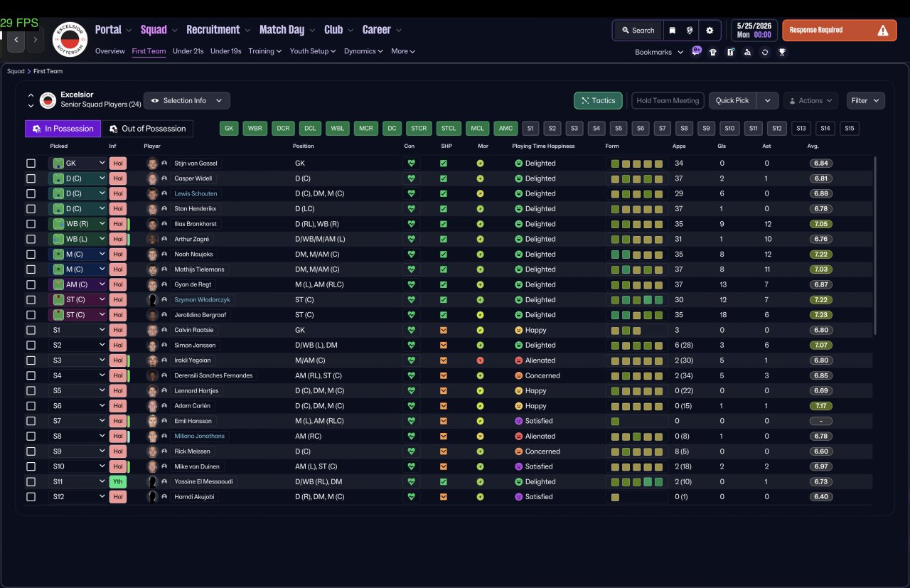Click the small Excelsior badge beside squad name
The height and width of the screenshot is (588, 910).
[x=48, y=100]
